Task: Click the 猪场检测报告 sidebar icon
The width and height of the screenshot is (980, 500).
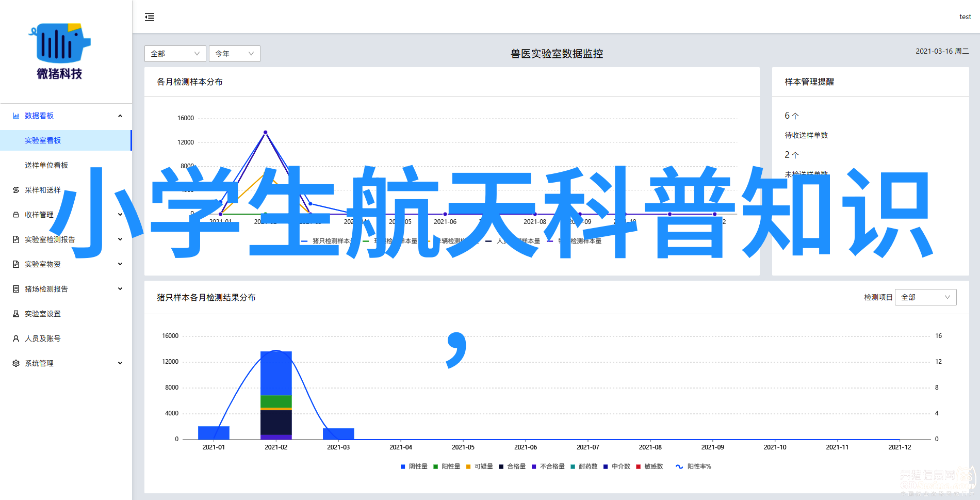Action: [x=16, y=289]
